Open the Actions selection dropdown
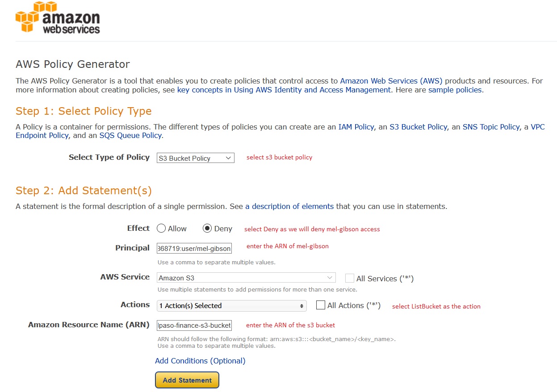The image size is (557, 392). pyautogui.click(x=232, y=306)
